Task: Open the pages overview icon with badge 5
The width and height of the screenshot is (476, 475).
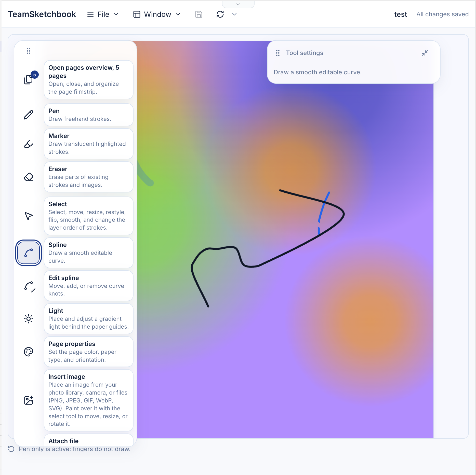Action: pyautogui.click(x=29, y=79)
